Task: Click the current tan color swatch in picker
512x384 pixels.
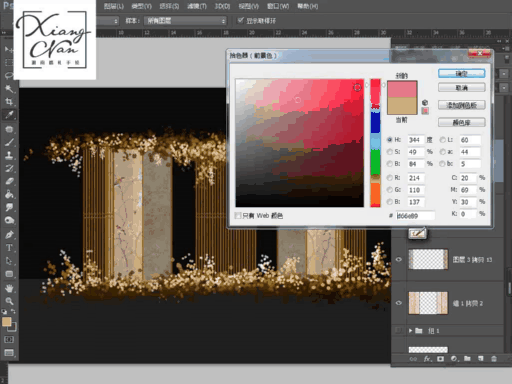Action: pyautogui.click(x=402, y=106)
